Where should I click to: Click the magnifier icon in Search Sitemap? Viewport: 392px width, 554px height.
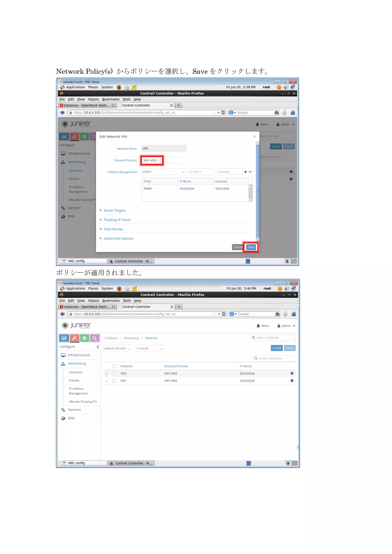tap(253, 338)
